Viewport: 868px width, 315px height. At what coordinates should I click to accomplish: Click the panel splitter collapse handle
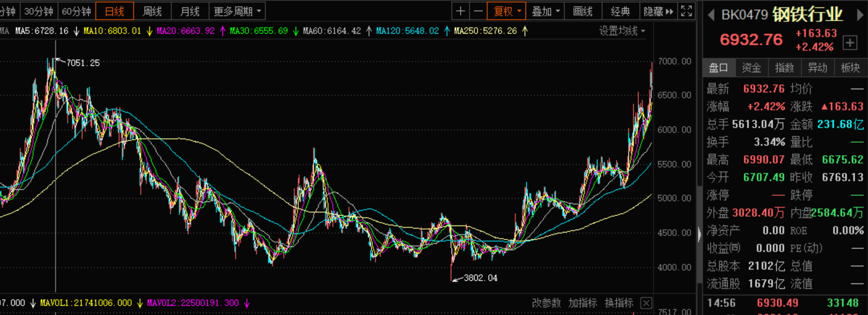click(699, 235)
